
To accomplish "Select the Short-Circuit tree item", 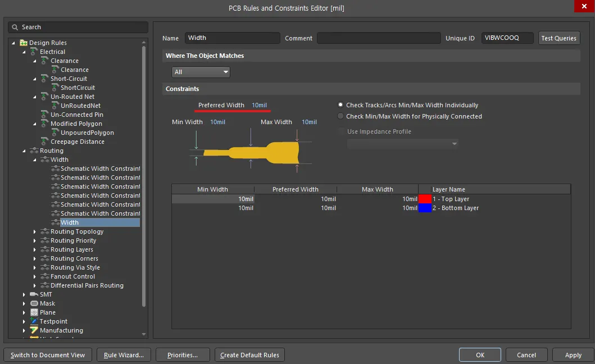I will [69, 79].
